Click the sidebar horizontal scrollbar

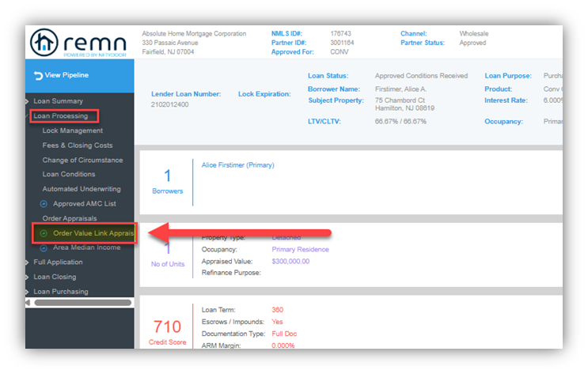click(82, 303)
